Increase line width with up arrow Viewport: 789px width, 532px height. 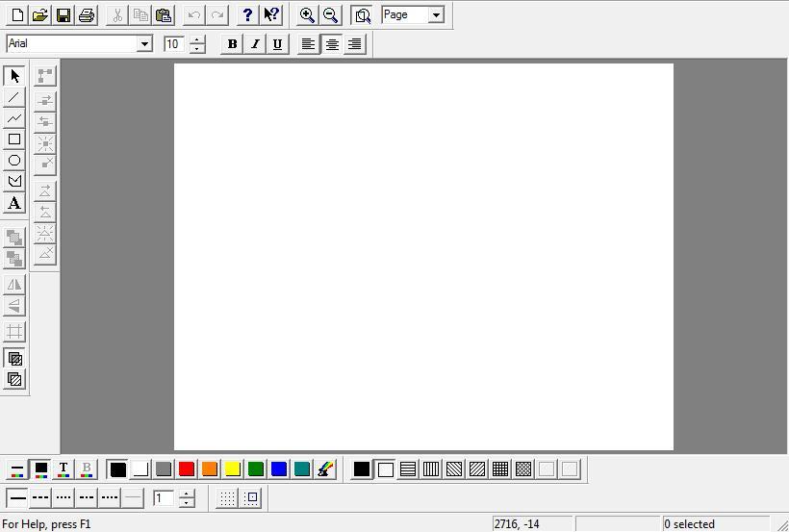click(x=186, y=494)
